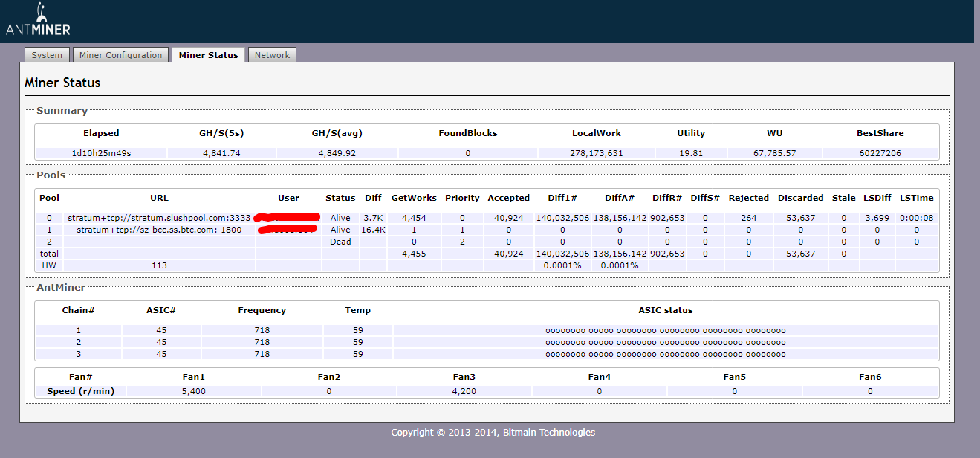The width and height of the screenshot is (980, 458).
Task: Click the GH/S(avg) value 4,849.92
Action: click(x=337, y=153)
